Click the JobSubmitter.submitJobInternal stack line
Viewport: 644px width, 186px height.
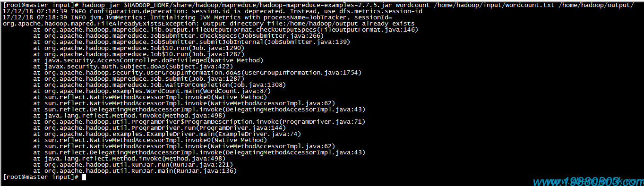point(191,42)
